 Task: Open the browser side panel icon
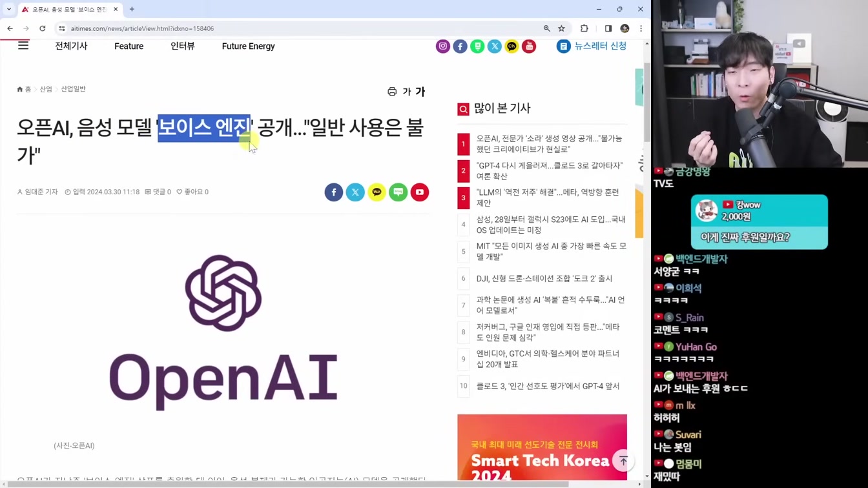pos(608,28)
